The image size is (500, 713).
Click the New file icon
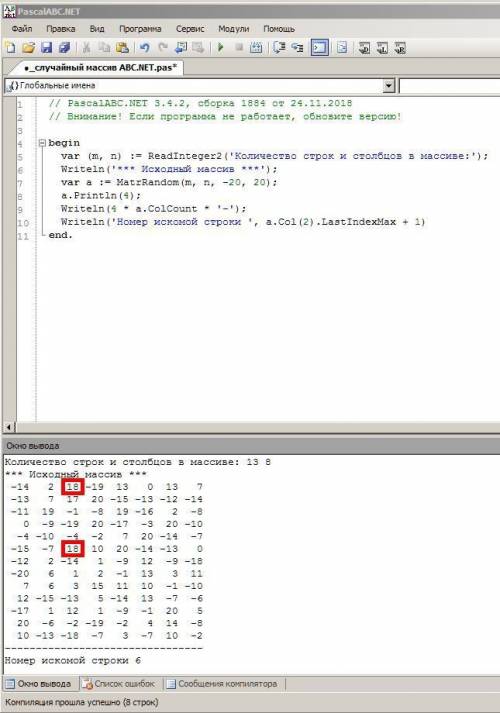click(10, 48)
